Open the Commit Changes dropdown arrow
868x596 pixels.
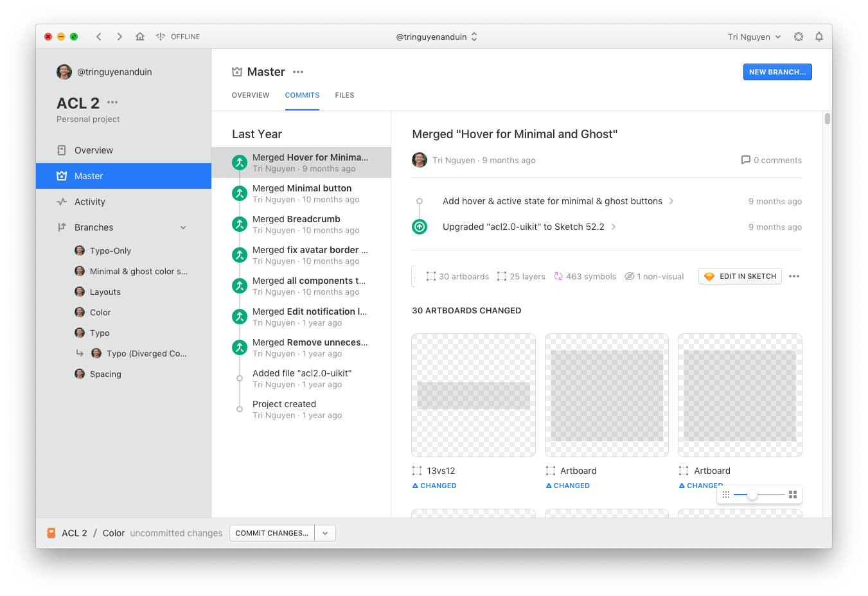pyautogui.click(x=325, y=533)
